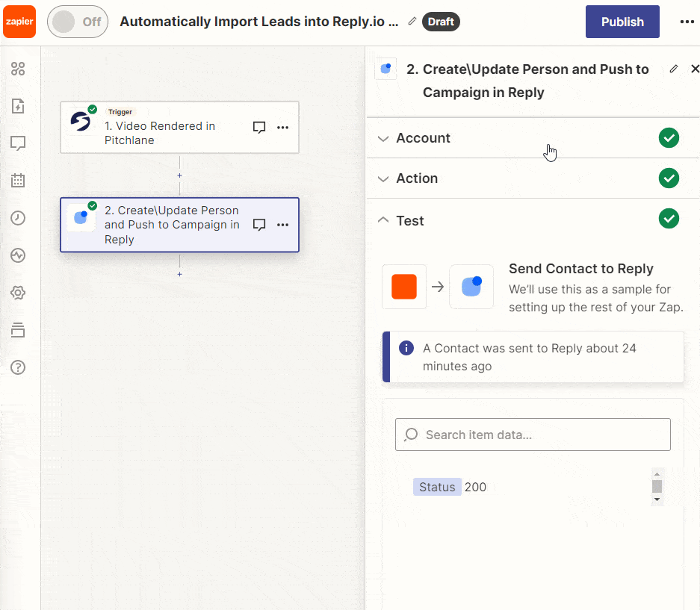This screenshot has width=700, height=610.
Task: Click the step 2 panel title text
Action: (527, 81)
